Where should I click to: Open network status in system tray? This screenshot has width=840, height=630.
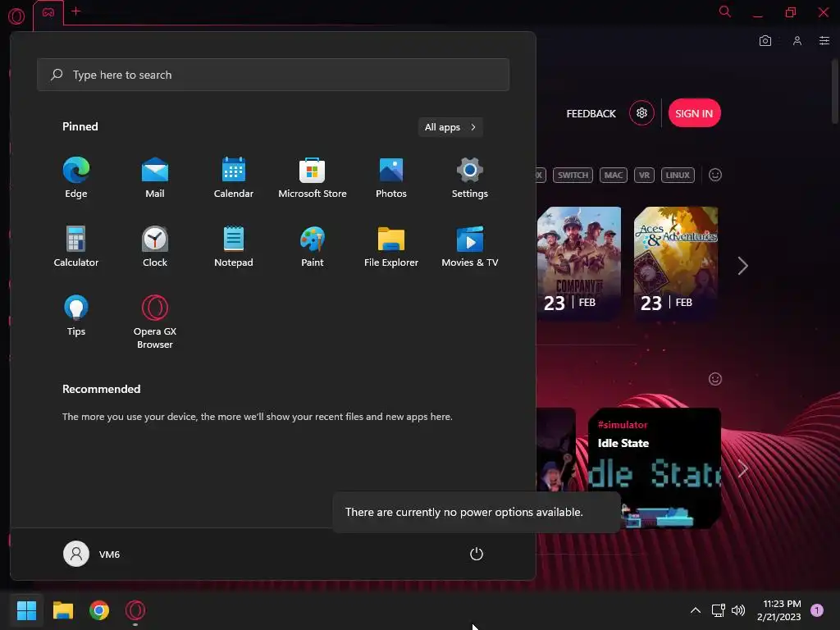pos(718,610)
